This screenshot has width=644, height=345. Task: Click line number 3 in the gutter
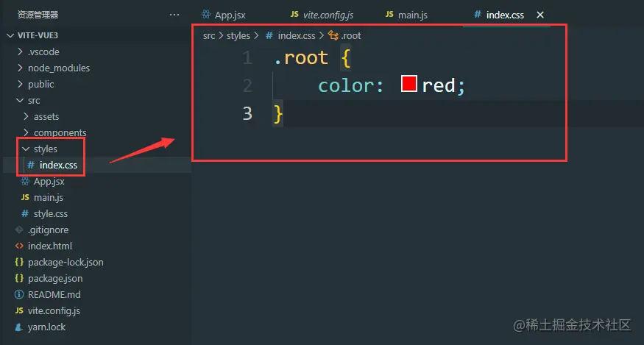(x=247, y=113)
